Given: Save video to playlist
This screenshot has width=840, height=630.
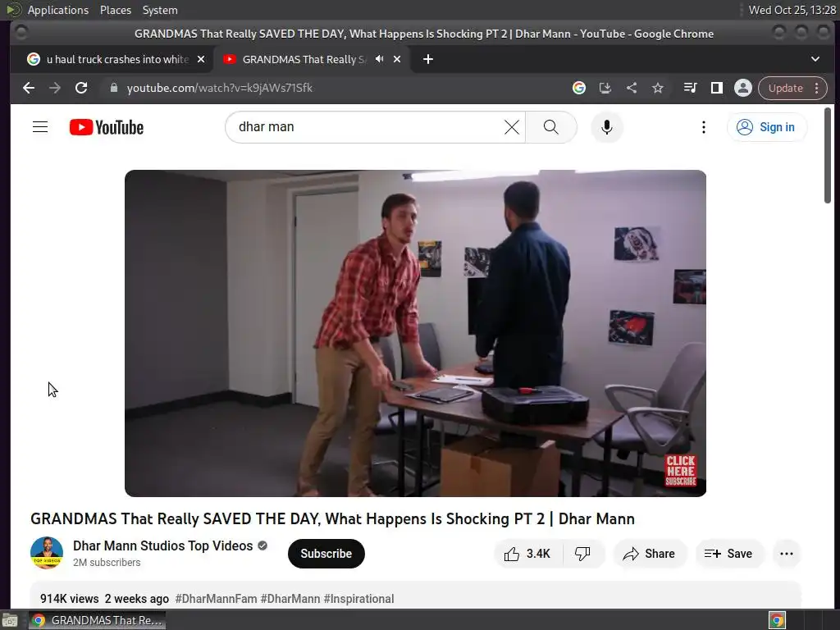Looking at the screenshot, I should (728, 554).
